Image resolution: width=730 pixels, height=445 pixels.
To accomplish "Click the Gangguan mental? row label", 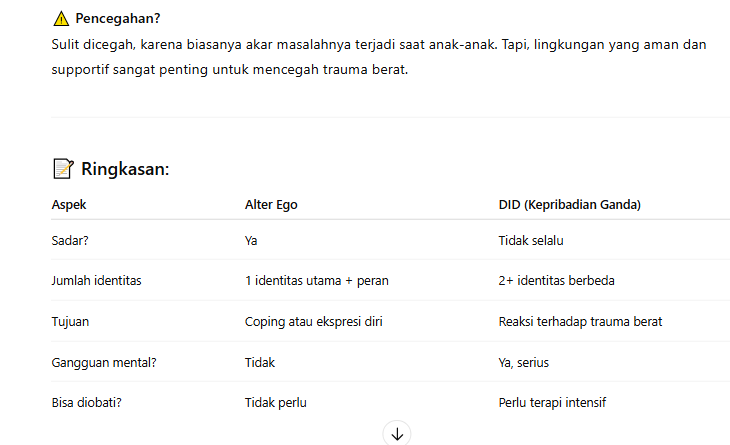I will 103,362.
